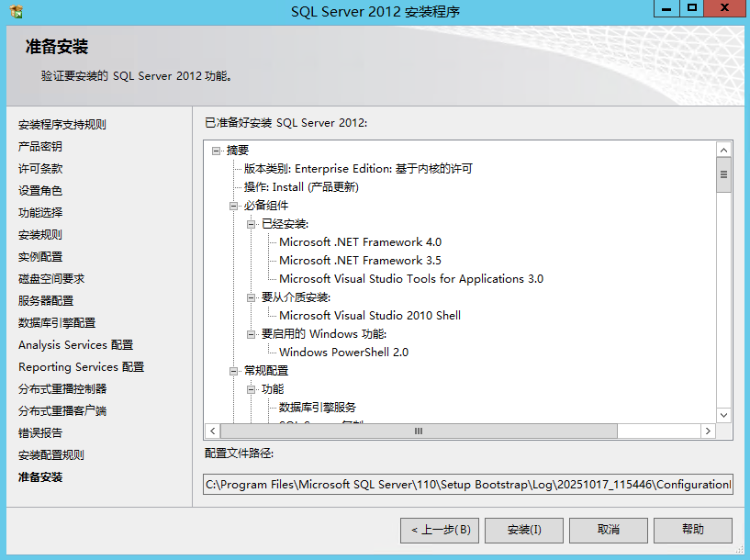750x560 pixels.
Task: Select Microsoft .NET Framework 3.5 row
Action: pyautogui.click(x=360, y=261)
